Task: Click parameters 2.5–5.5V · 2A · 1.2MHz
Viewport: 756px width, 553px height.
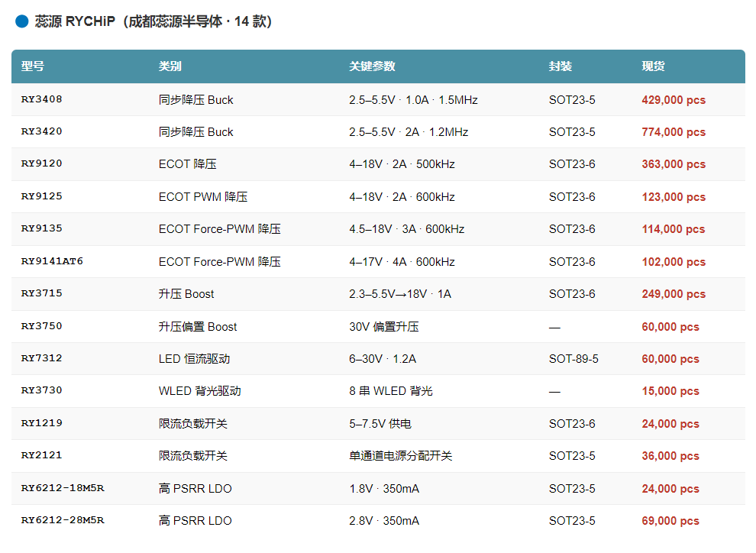Action: 409,132
